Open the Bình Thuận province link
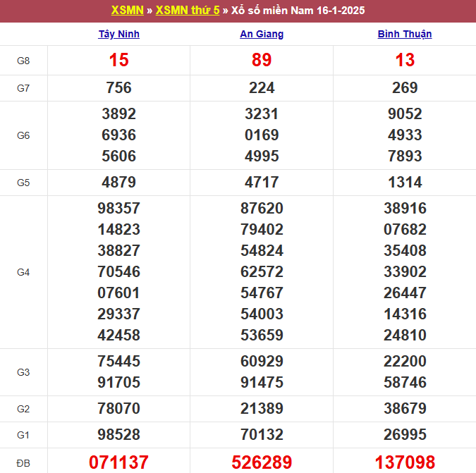Screen dimensions: 476x473 click(405, 34)
